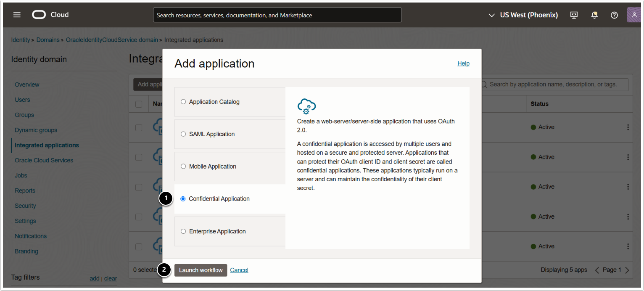
Task: Go to previous page arrow
Action: (597, 270)
